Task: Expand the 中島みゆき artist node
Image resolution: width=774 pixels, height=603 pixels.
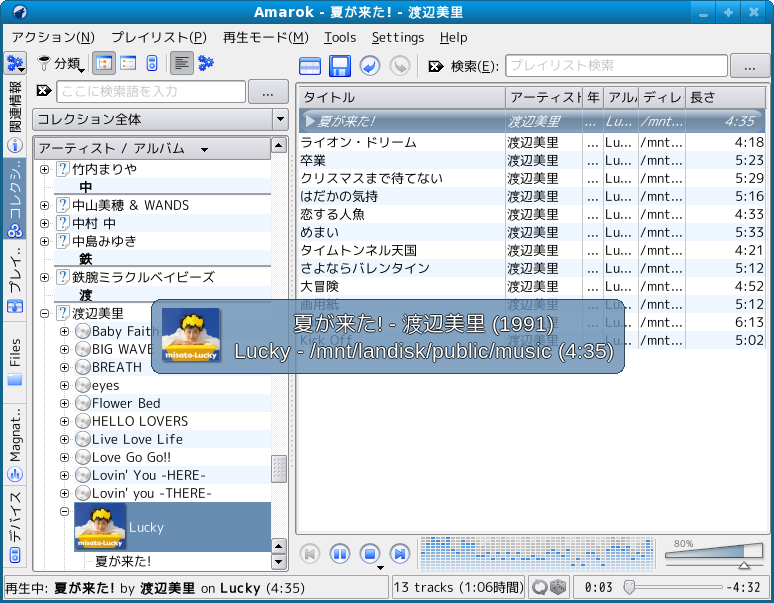Action: pos(44,241)
